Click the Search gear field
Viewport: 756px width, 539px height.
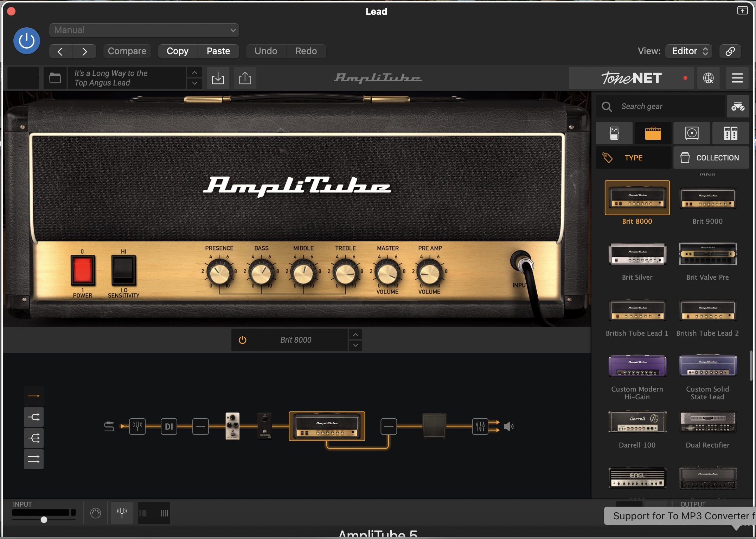click(661, 106)
